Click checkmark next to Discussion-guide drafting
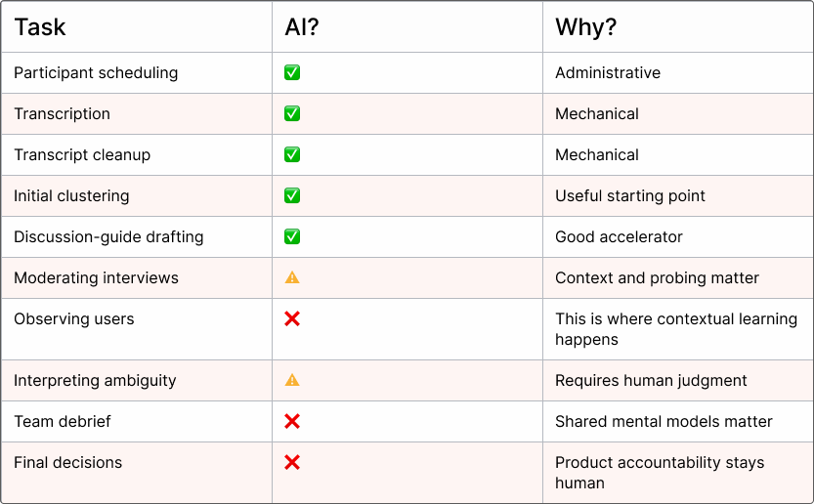Screen dimensions: 814x504 (x=292, y=236)
